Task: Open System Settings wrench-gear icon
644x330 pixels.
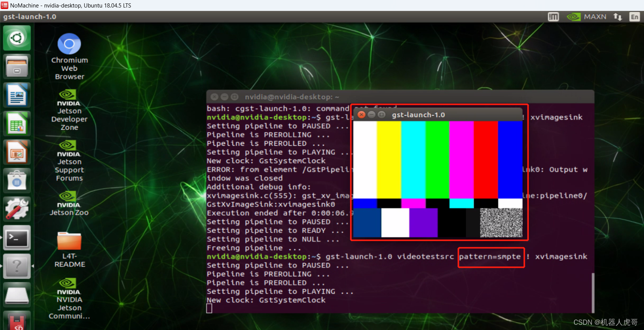Action: pyautogui.click(x=17, y=209)
